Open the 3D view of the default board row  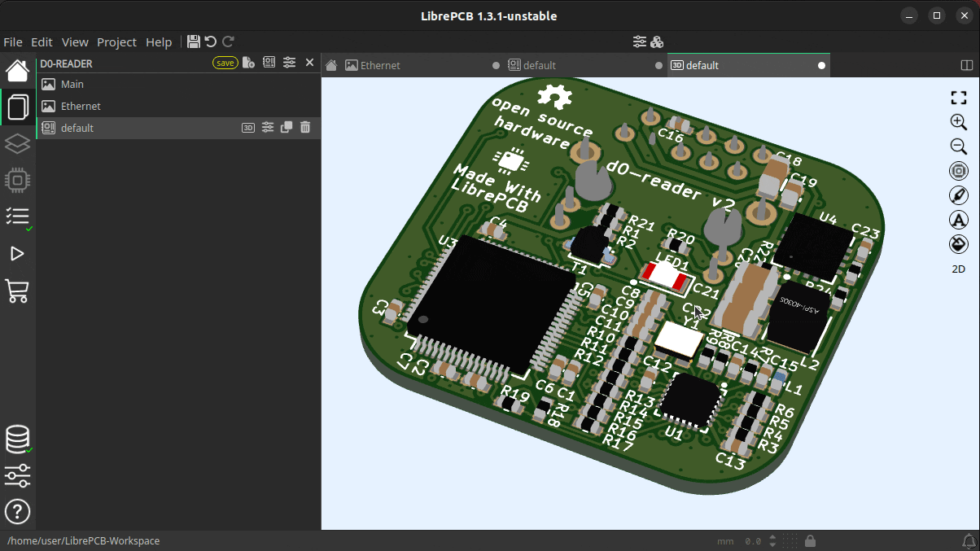click(x=248, y=128)
